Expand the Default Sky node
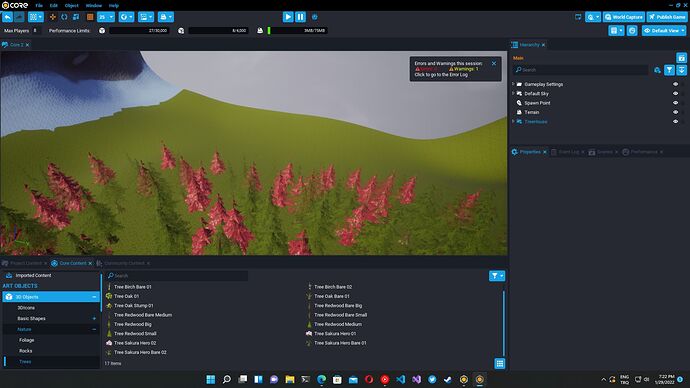Screen dimensions: 690x388 (513, 93)
